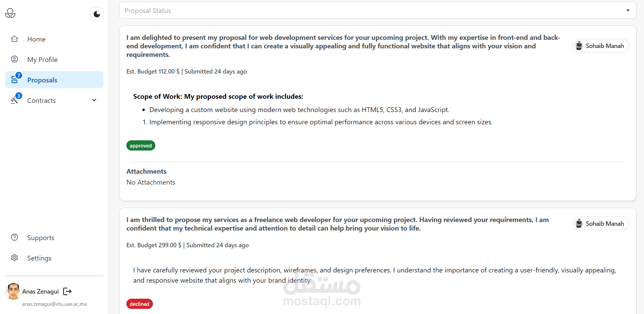Click the My Profile user icon
The height and width of the screenshot is (314, 644).
click(14, 59)
